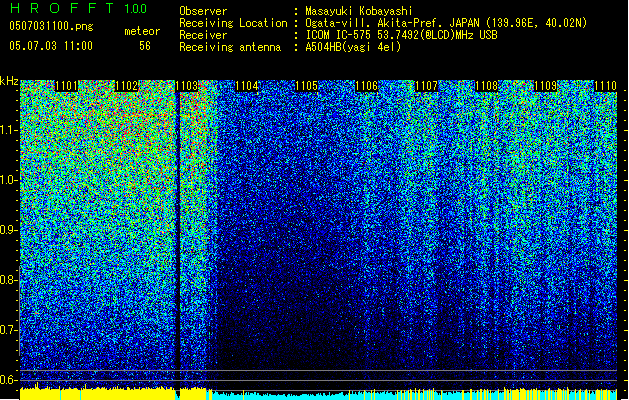Click the date 05.07.03 11:00
629x400 pixels.
click(51, 45)
